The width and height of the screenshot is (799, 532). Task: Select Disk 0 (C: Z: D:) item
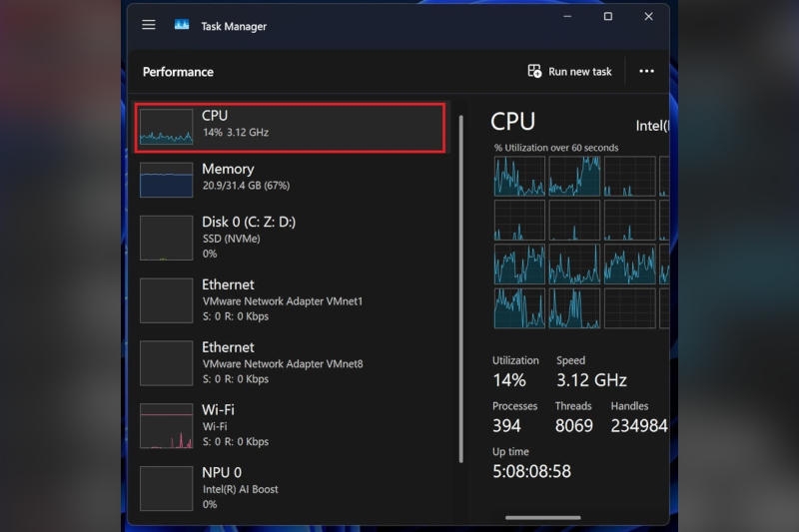coord(290,238)
